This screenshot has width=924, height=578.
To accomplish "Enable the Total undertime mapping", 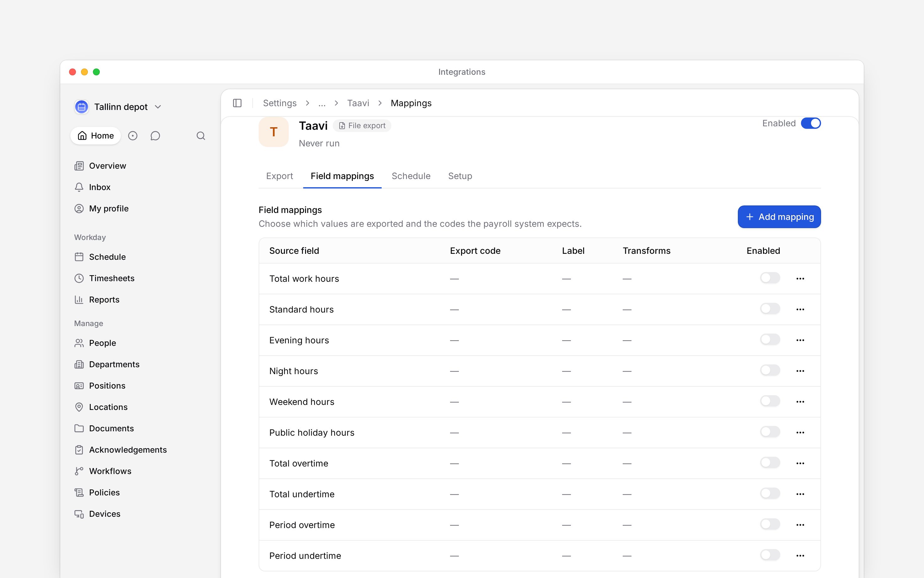I will [x=770, y=493].
